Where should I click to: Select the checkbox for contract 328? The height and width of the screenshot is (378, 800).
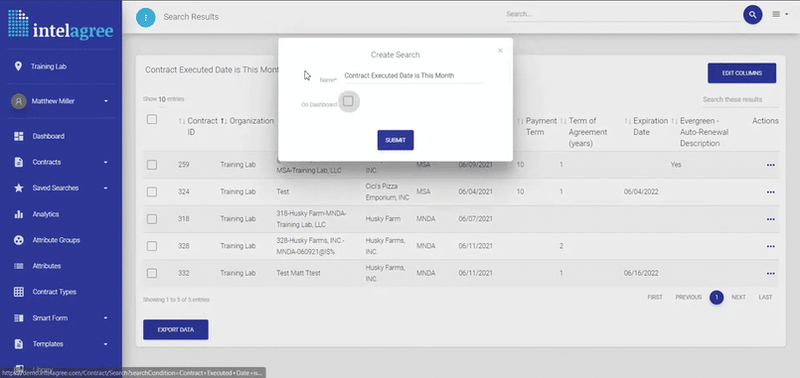tap(152, 246)
